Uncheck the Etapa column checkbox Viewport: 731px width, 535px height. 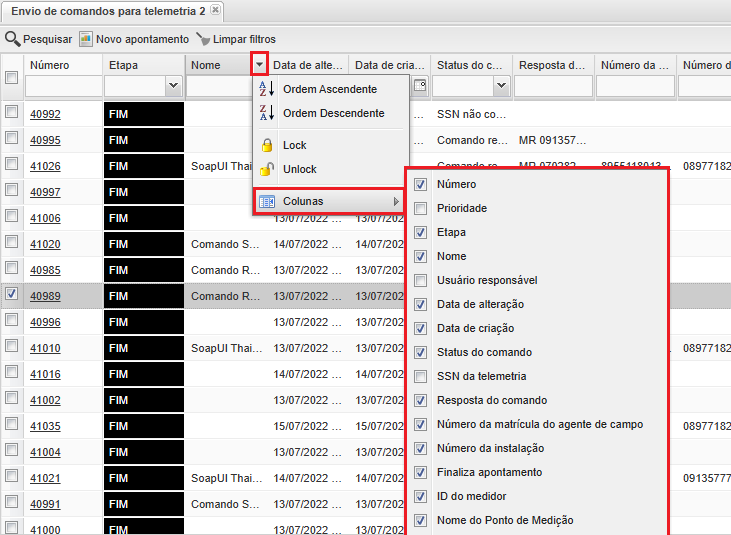421,232
